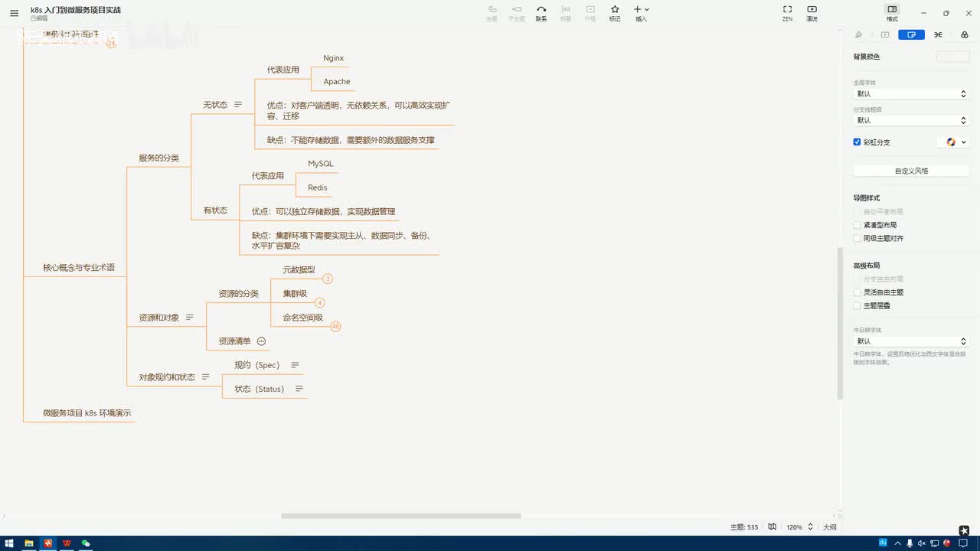Open the skeleton structure tab
The height and width of the screenshot is (551, 980).
pos(938,34)
